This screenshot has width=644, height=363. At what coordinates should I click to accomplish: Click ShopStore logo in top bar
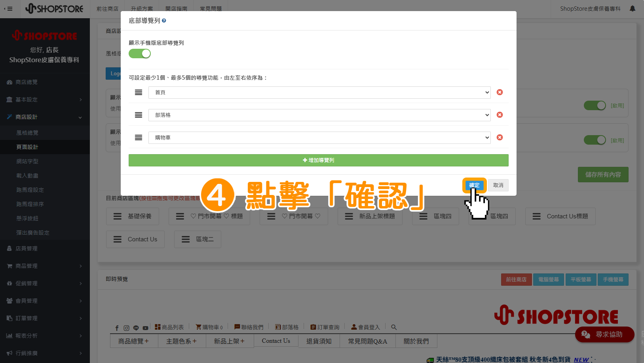[x=54, y=9]
